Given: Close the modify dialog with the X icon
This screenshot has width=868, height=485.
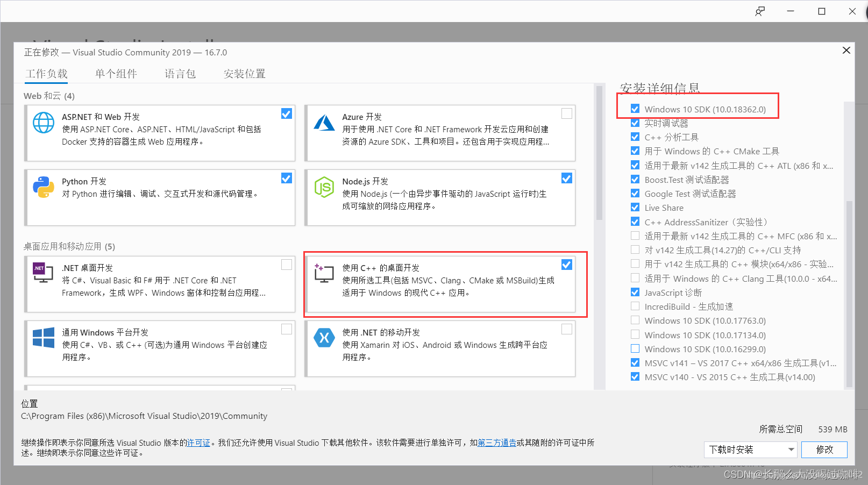Looking at the screenshot, I should click(x=846, y=50).
